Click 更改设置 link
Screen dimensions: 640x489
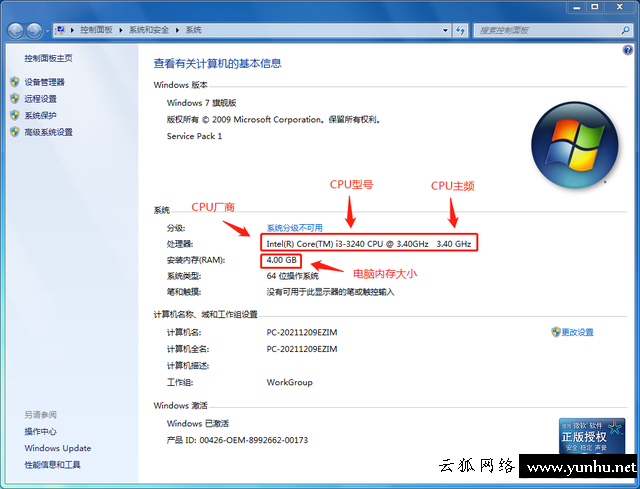click(x=578, y=332)
